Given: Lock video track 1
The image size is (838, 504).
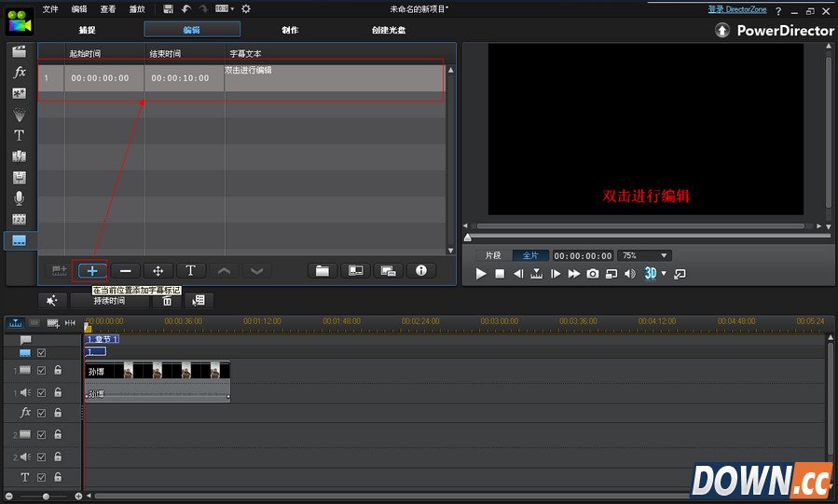Looking at the screenshot, I should pyautogui.click(x=58, y=370).
